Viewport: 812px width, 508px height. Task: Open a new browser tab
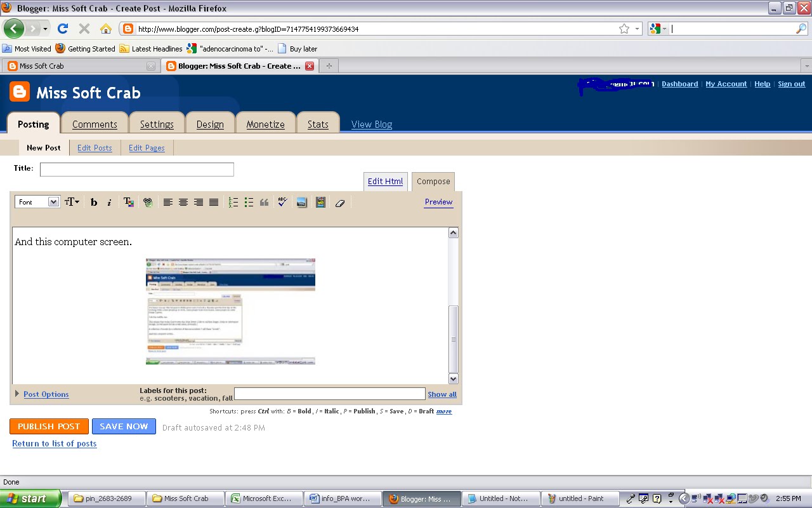pyautogui.click(x=329, y=66)
